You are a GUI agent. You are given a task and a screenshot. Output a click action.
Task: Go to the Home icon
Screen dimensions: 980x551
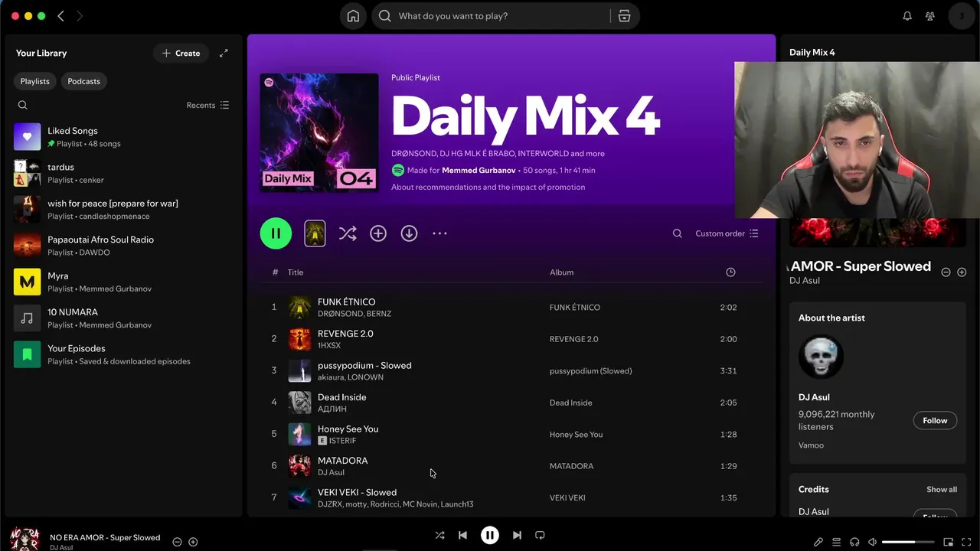tap(353, 16)
